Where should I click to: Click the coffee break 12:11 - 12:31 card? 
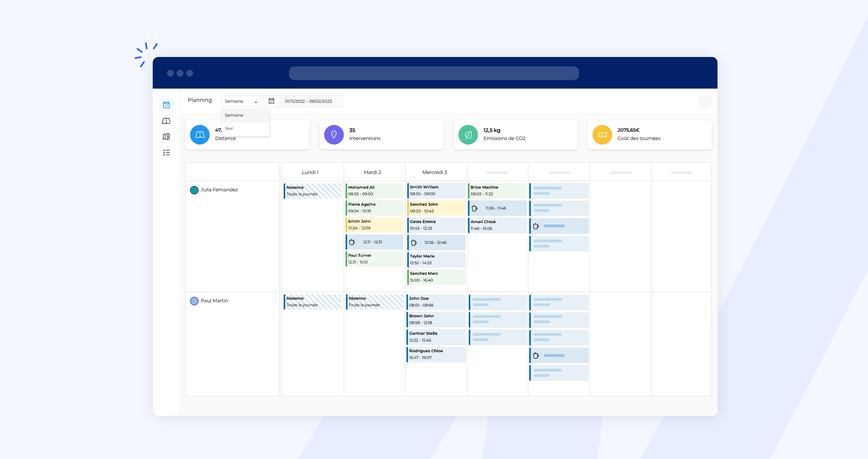pyautogui.click(x=374, y=242)
